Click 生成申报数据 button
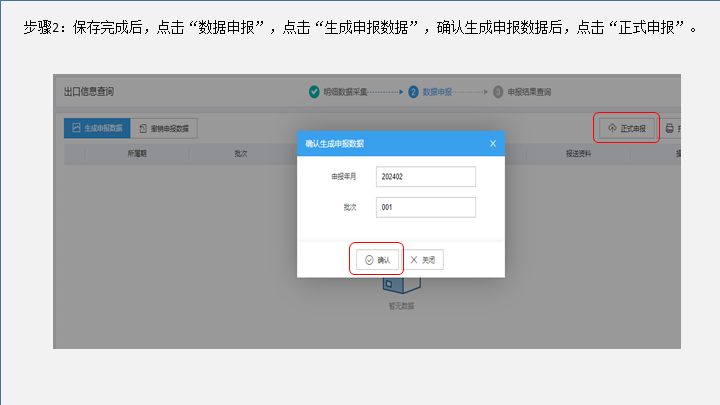 click(x=97, y=128)
